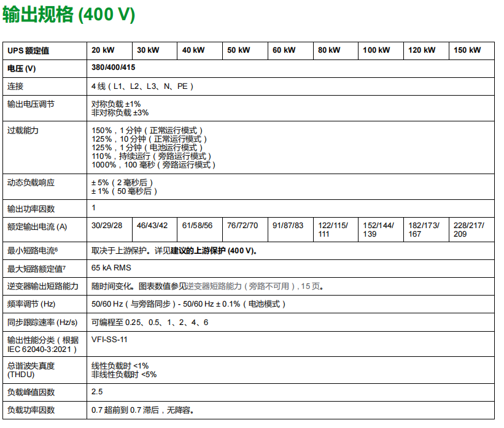Click the 过载能力 row label

[x=23, y=131]
